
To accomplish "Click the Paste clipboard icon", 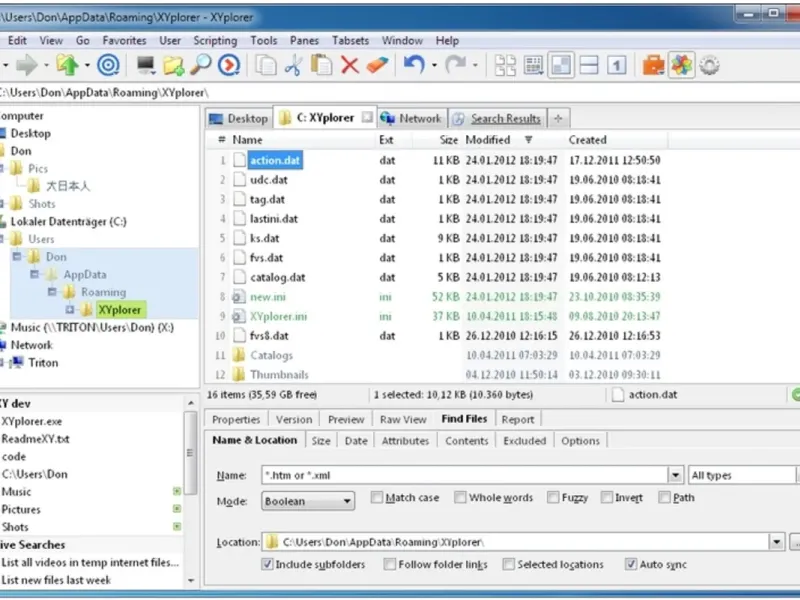I will [x=321, y=65].
